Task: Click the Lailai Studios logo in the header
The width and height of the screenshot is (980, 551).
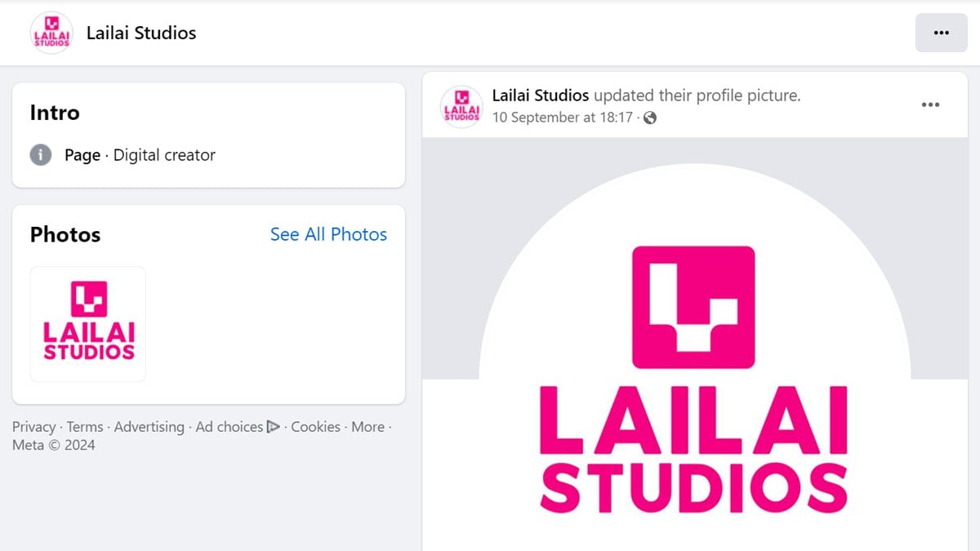Action: (51, 33)
